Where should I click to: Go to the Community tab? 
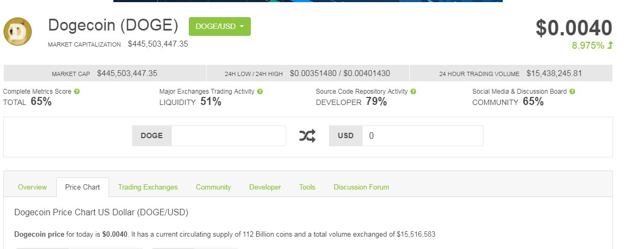[213, 187]
